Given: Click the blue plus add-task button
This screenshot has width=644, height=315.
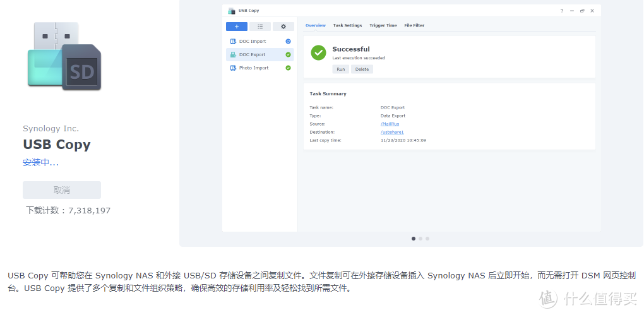Looking at the screenshot, I should tap(236, 27).
